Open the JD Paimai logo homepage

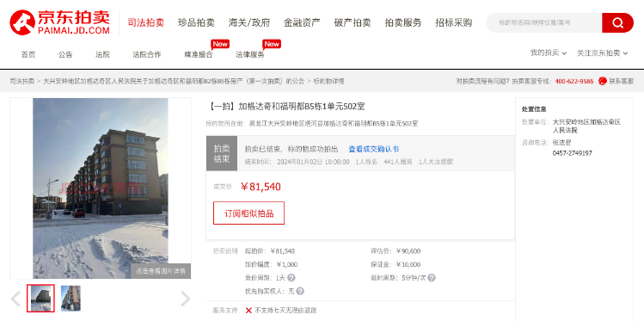point(60,22)
